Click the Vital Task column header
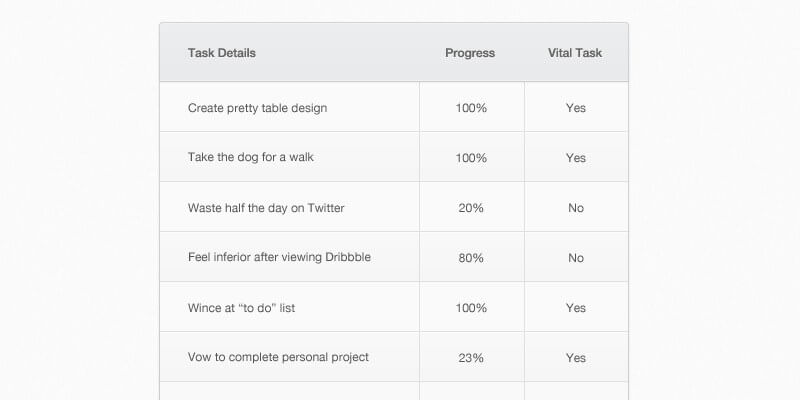800x400 pixels. (x=575, y=53)
